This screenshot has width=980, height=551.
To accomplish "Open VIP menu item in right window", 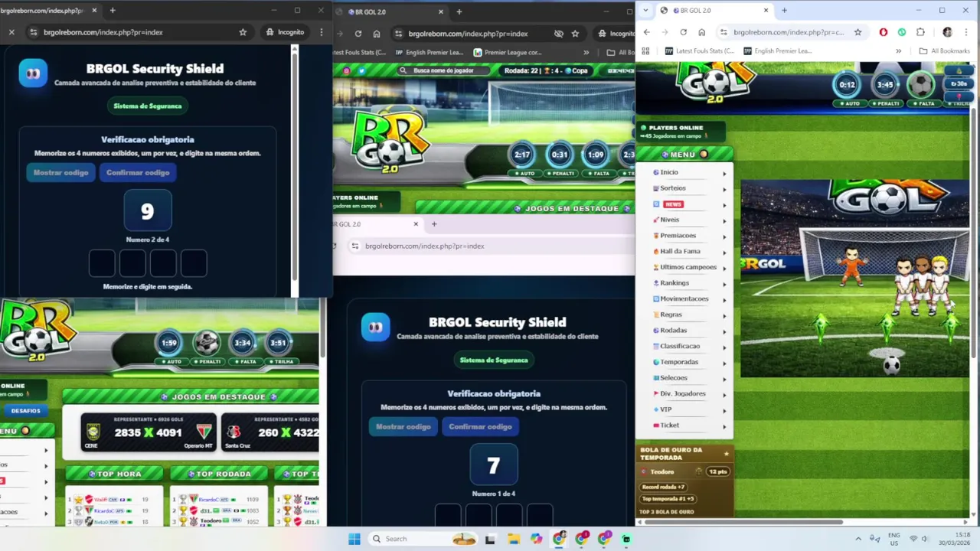I will (x=665, y=409).
